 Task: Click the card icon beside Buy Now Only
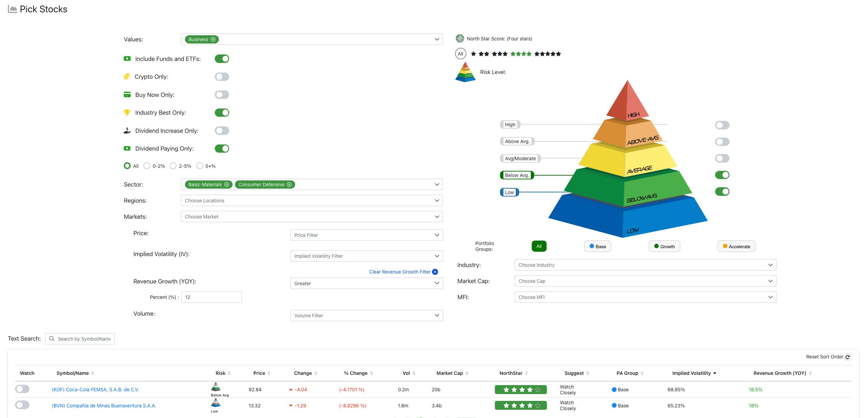[127, 94]
